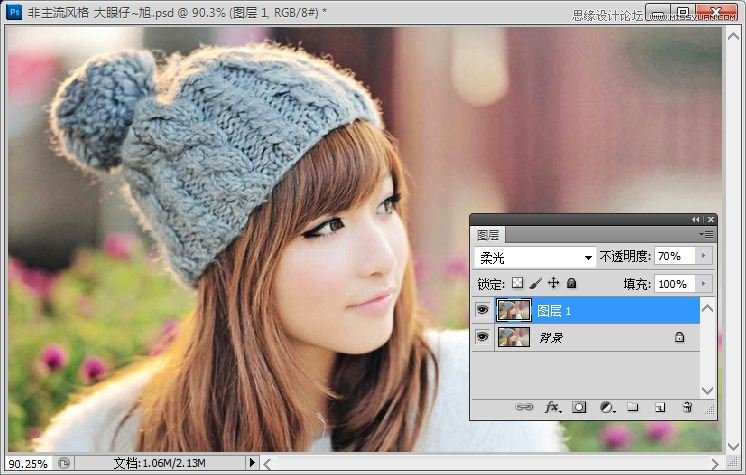Open status bar document info arrow
This screenshot has height=475, width=746.
coord(252,463)
